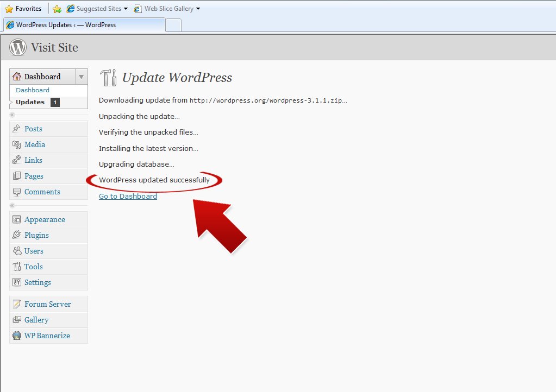Screen dimensions: 556x392
Task: Click the WP Bannerize globe icon
Action: (x=16, y=336)
